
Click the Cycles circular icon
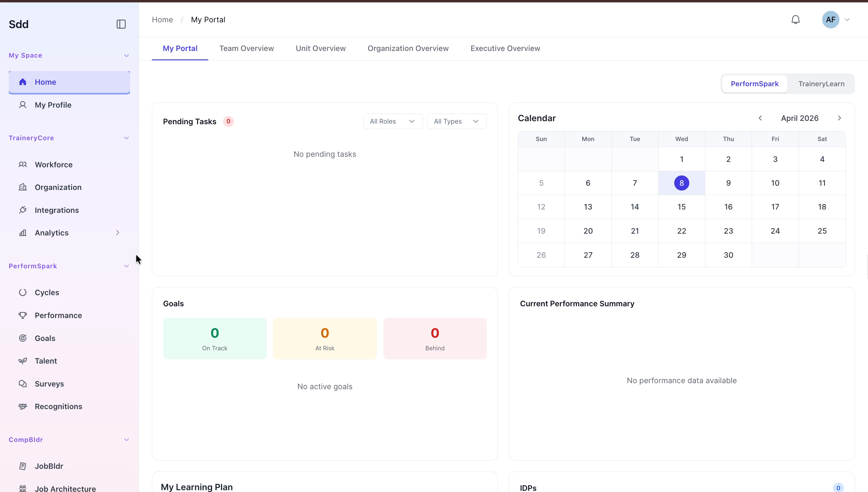pos(23,292)
